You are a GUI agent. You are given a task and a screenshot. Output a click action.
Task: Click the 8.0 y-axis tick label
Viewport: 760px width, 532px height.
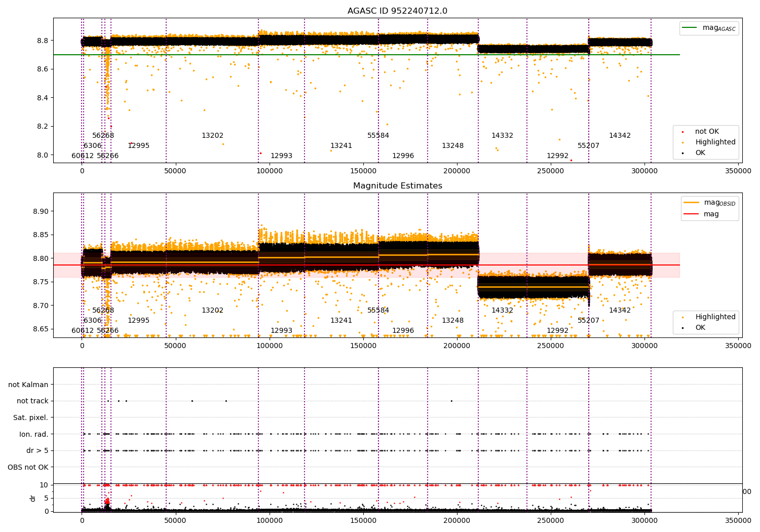tap(43, 155)
